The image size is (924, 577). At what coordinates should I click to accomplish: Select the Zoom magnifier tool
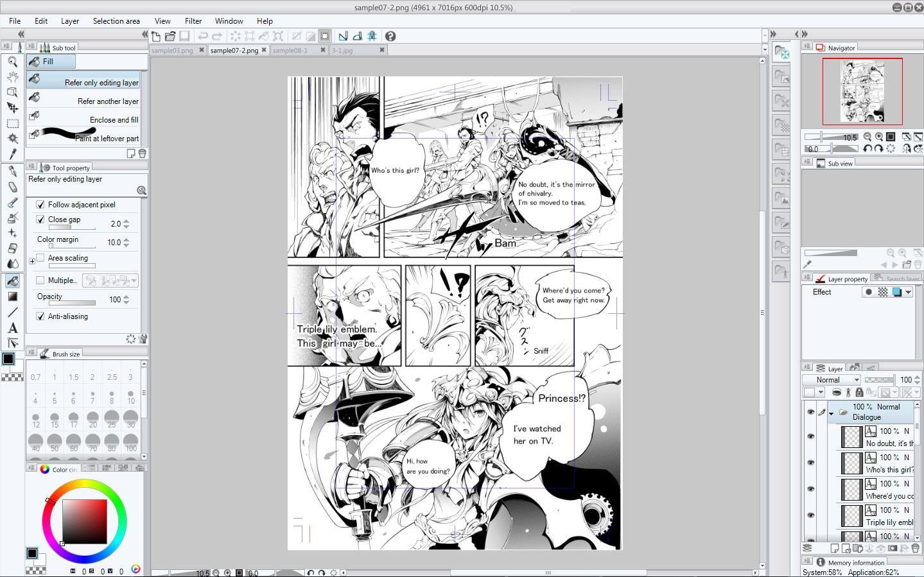(x=12, y=62)
